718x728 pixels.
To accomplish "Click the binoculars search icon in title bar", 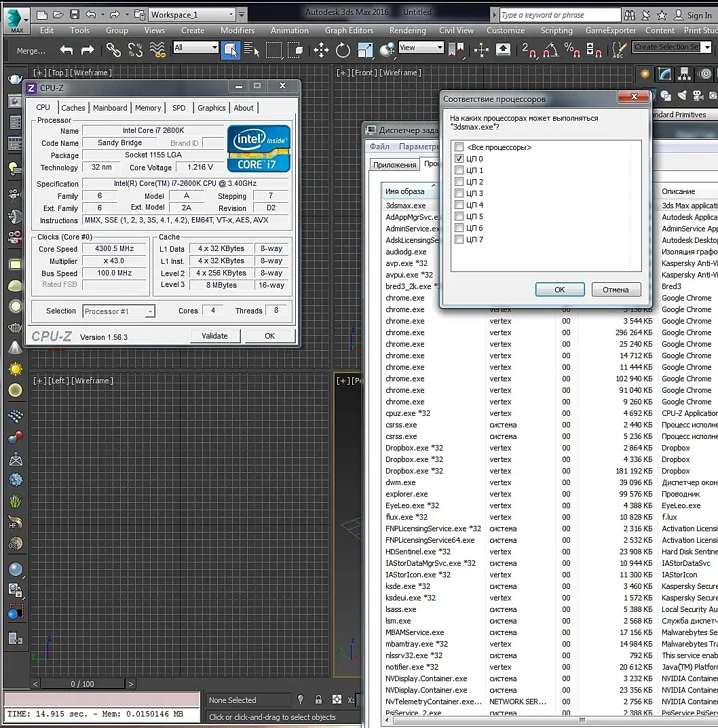I will (x=630, y=15).
